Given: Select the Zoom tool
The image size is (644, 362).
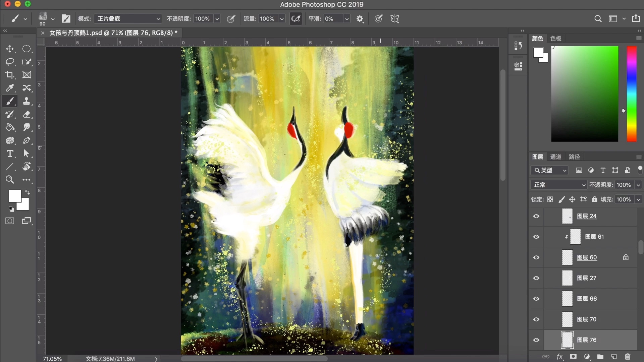Looking at the screenshot, I should pos(10,180).
